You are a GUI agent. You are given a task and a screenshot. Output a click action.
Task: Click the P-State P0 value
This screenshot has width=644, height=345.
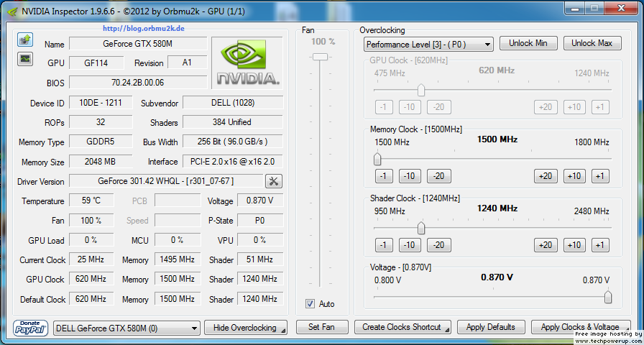click(x=260, y=220)
